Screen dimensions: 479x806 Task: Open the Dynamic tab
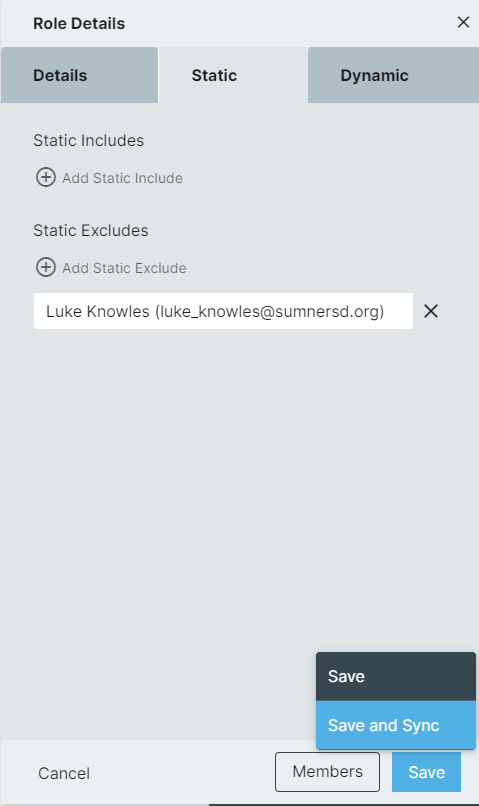point(393,75)
